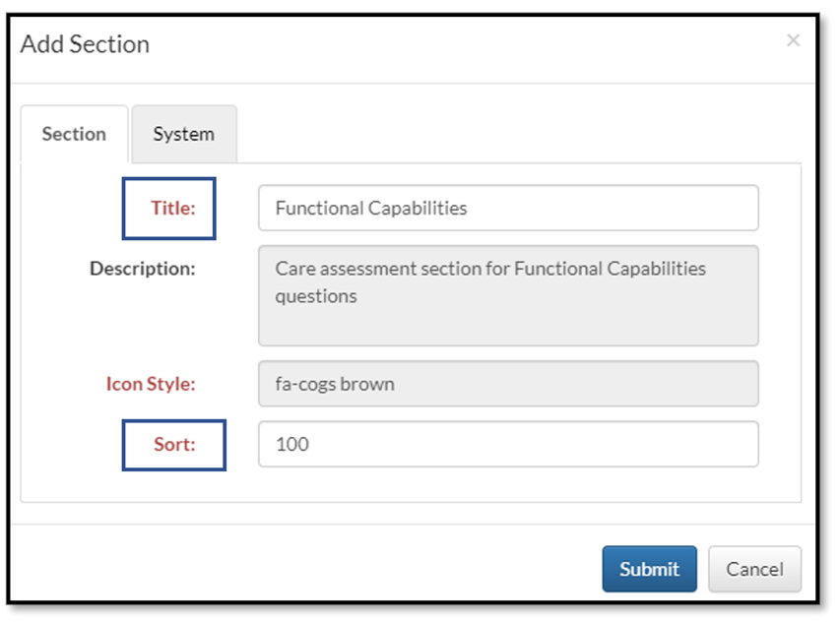840x623 pixels.
Task: Focus the Sort input field
Action: (508, 444)
